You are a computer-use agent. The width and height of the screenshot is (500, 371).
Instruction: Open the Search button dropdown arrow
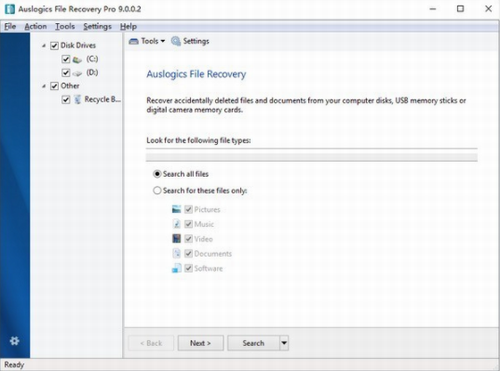point(284,343)
